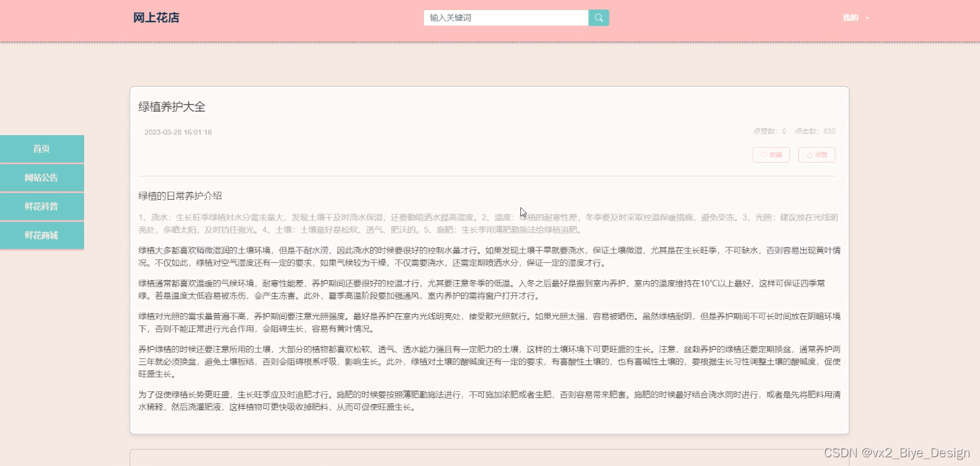Open 鲜花商城 in side menu
980x466 pixels.
42,235
